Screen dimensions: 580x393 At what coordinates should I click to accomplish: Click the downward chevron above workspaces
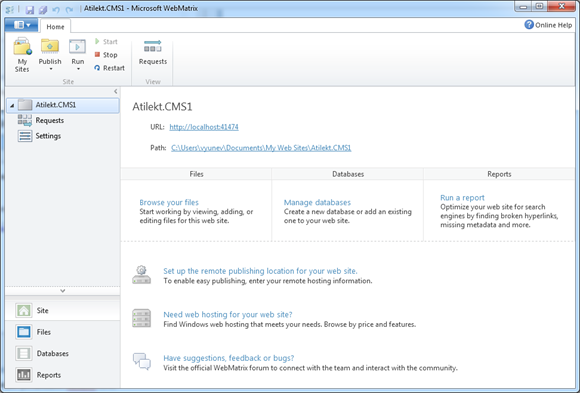pyautogui.click(x=63, y=291)
